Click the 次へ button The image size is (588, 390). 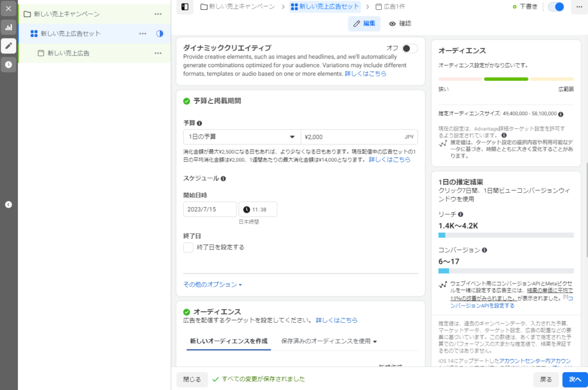pos(575,379)
